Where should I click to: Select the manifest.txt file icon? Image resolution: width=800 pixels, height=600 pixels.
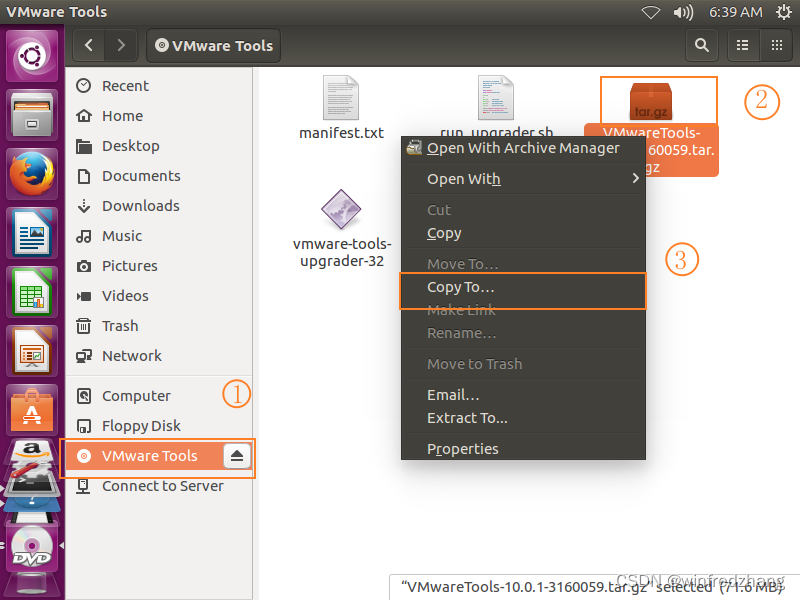pyautogui.click(x=341, y=97)
